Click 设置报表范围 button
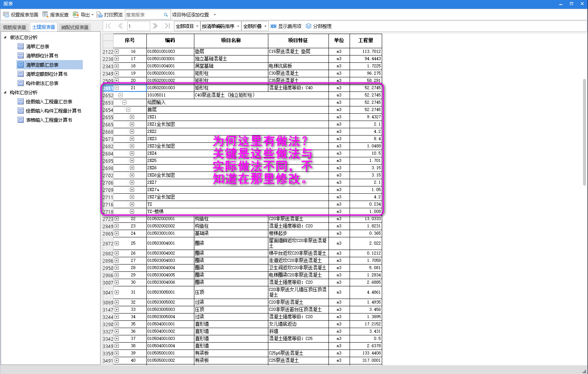The width and height of the screenshot is (588, 374). click(x=21, y=15)
